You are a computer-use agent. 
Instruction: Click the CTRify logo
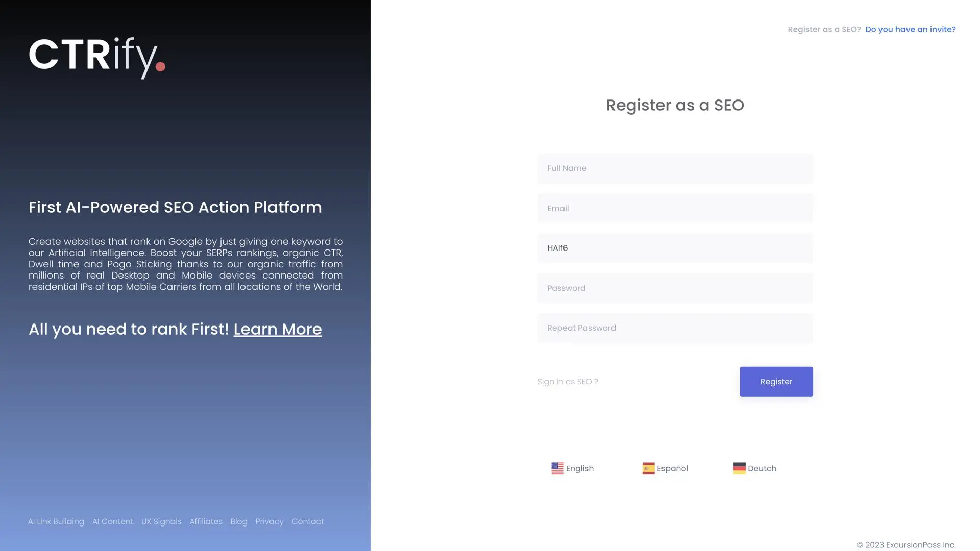[x=97, y=57]
